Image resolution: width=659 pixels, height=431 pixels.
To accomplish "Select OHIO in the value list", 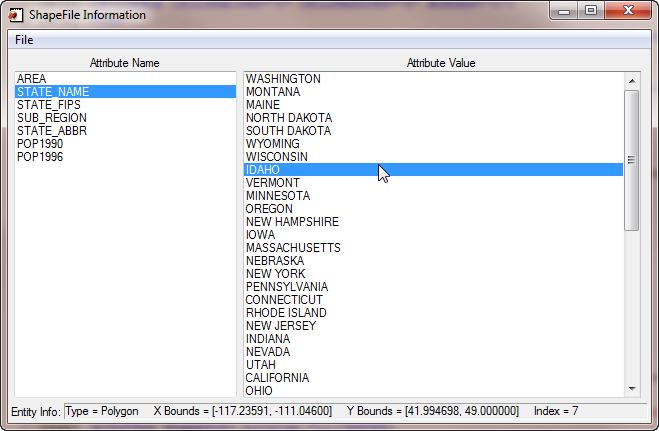I will pos(433,391).
